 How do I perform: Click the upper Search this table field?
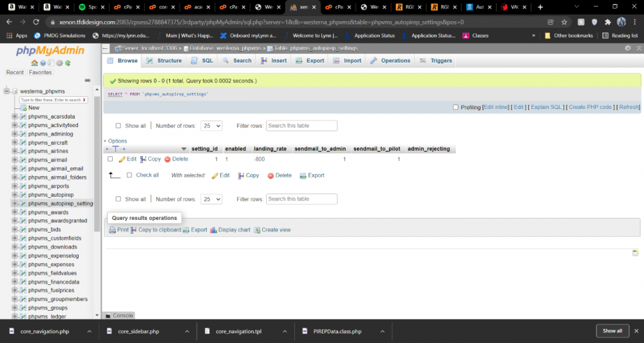click(x=301, y=126)
